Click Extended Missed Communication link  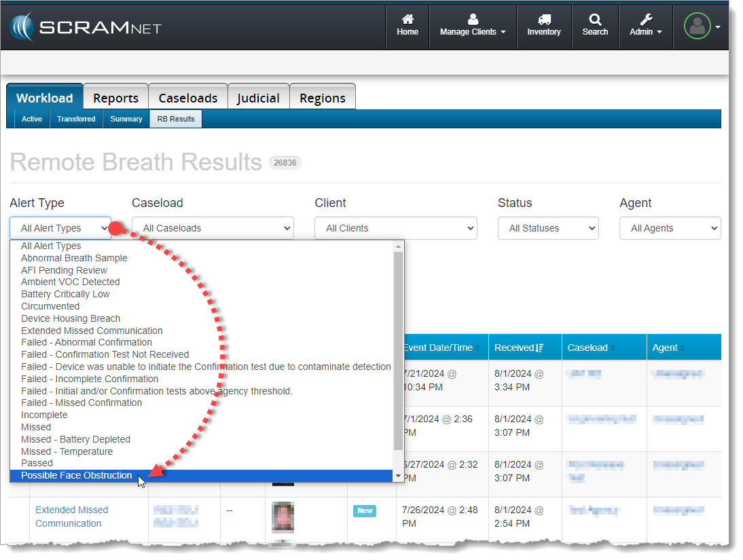point(71,517)
